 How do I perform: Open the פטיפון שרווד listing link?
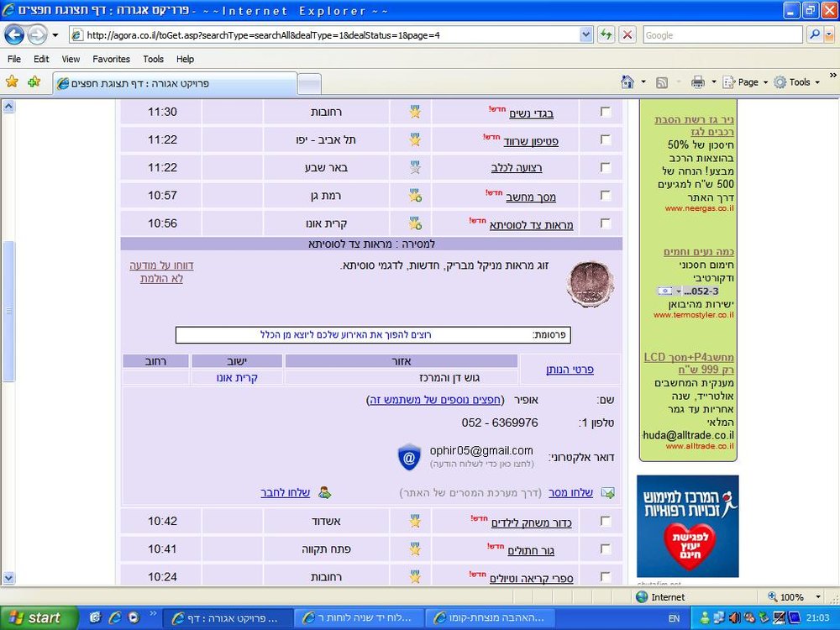pos(531,141)
